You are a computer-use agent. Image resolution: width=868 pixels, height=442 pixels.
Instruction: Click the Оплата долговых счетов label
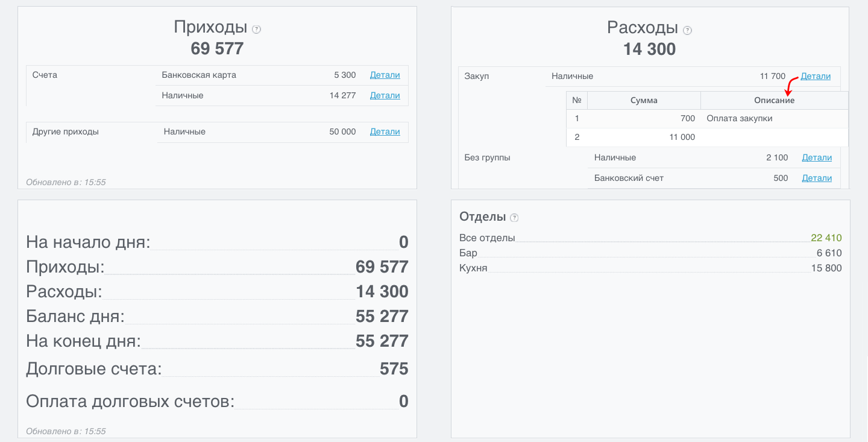(130, 402)
